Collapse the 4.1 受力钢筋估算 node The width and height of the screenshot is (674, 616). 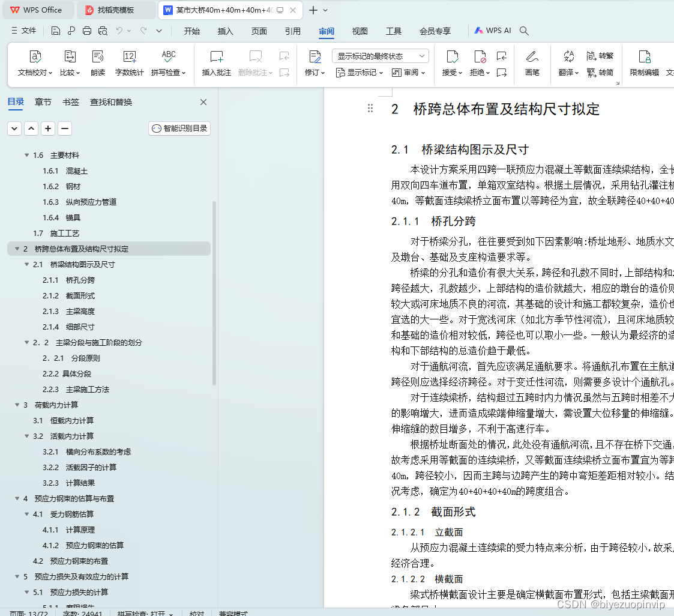point(26,514)
